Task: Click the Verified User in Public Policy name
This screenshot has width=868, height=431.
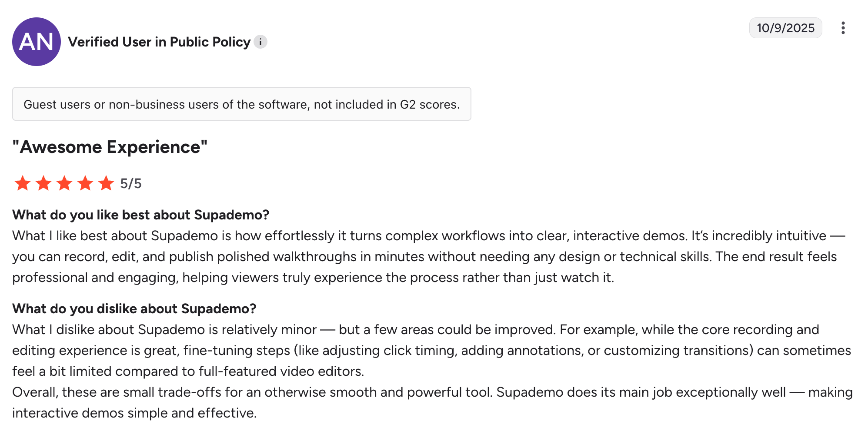Action: click(159, 42)
